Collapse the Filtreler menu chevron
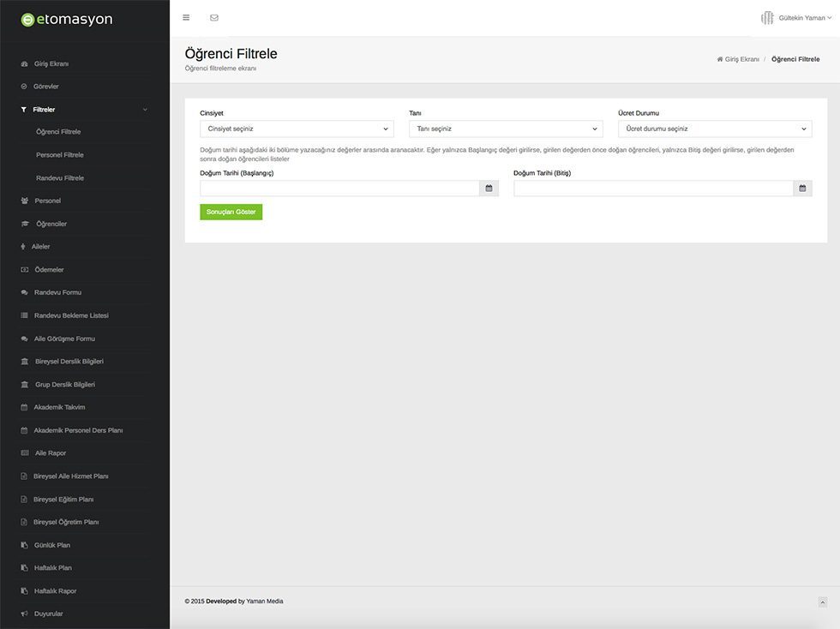Image resolution: width=840 pixels, height=629 pixels. pyautogui.click(x=145, y=110)
